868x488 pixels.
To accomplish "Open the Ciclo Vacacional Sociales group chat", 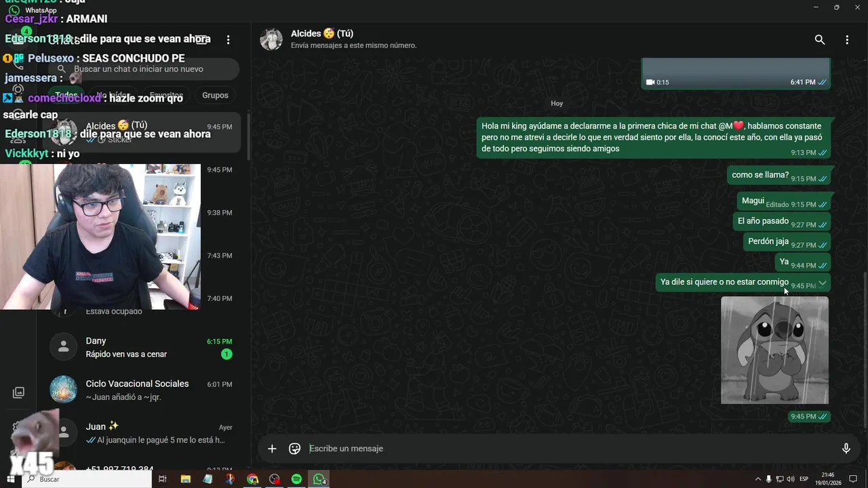I will click(141, 390).
